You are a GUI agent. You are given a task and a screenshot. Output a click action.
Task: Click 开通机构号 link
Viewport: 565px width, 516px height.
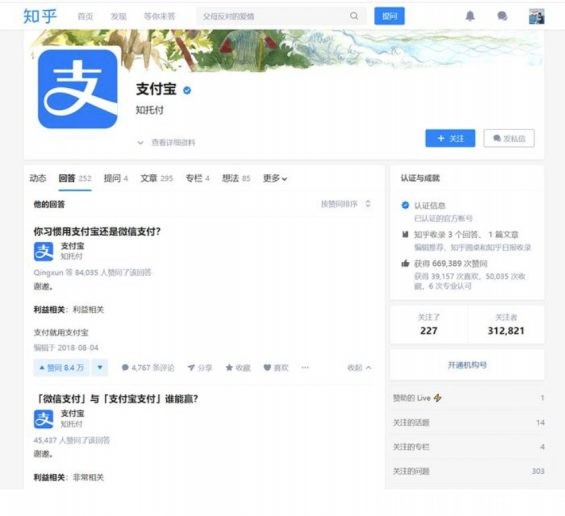coord(467,365)
